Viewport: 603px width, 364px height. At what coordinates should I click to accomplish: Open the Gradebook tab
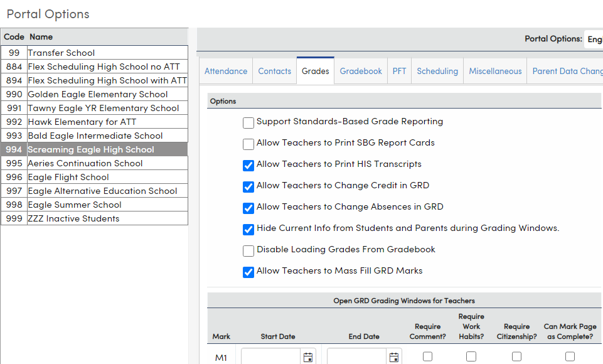tap(360, 71)
